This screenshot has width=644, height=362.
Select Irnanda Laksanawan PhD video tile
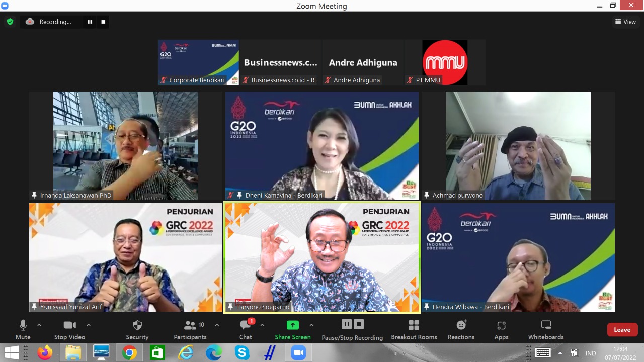[x=126, y=146]
